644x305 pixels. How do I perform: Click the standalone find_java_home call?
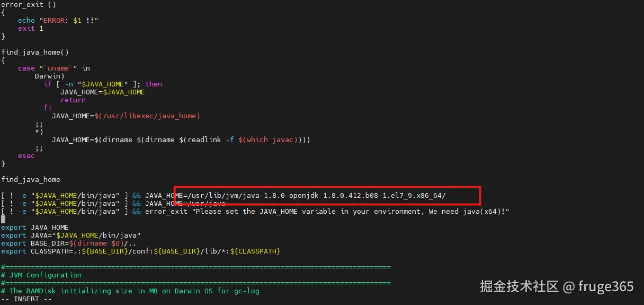point(31,179)
